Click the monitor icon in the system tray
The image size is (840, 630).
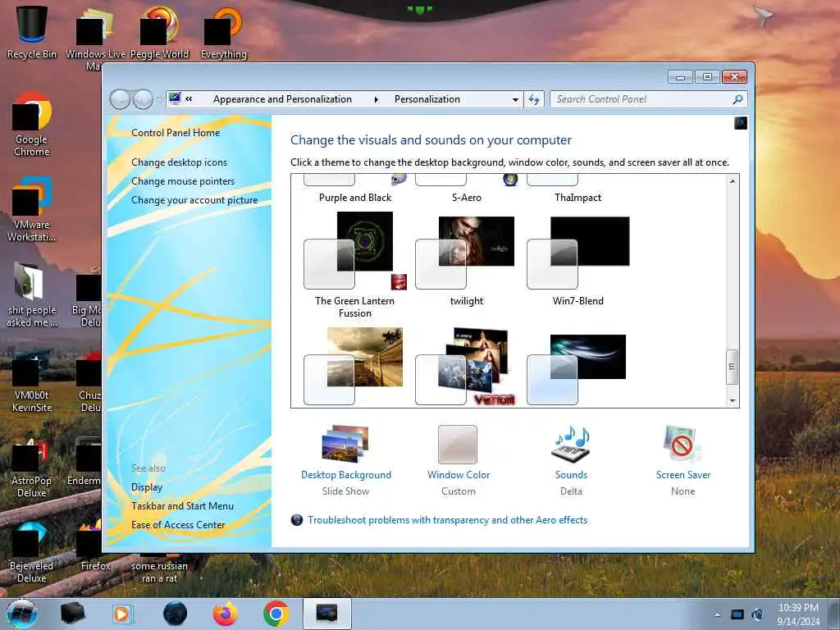(x=737, y=614)
